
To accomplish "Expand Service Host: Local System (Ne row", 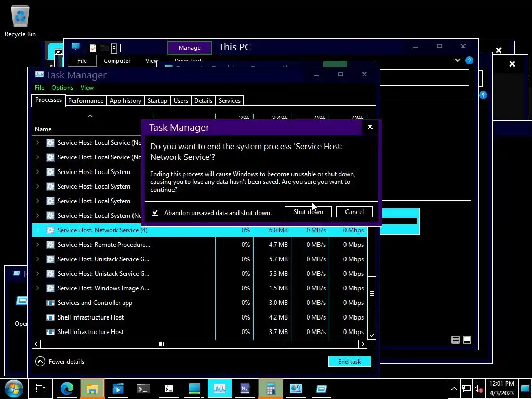I will click(37, 216).
